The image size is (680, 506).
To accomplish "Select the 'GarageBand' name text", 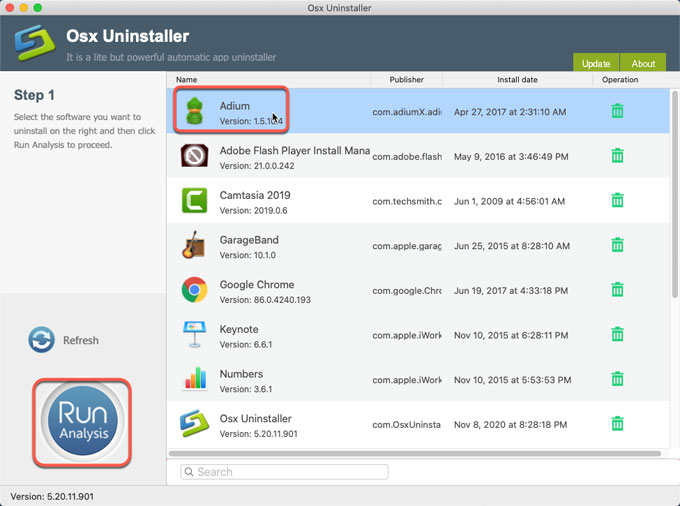I will 249,240.
